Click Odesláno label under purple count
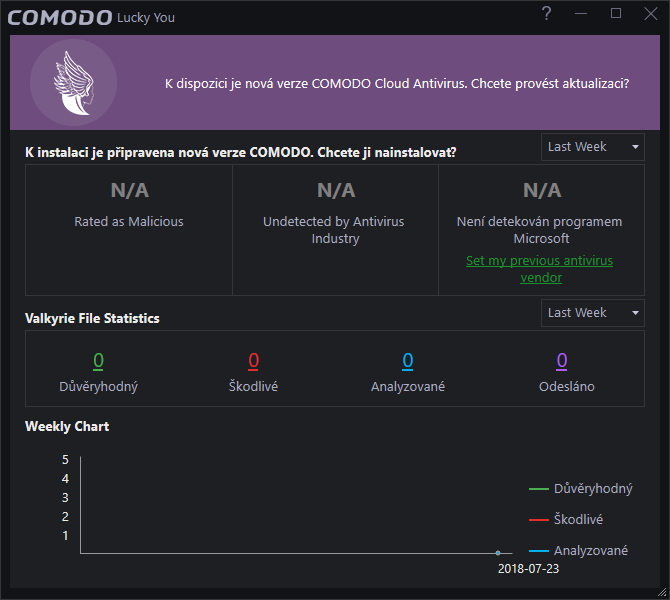Image resolution: width=670 pixels, height=600 pixels. 567,387
